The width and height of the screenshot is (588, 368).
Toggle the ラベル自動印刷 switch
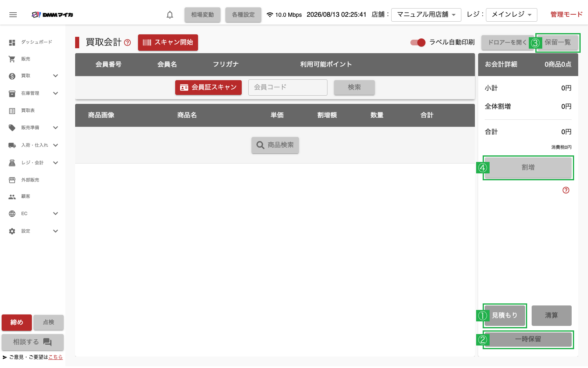click(x=418, y=43)
